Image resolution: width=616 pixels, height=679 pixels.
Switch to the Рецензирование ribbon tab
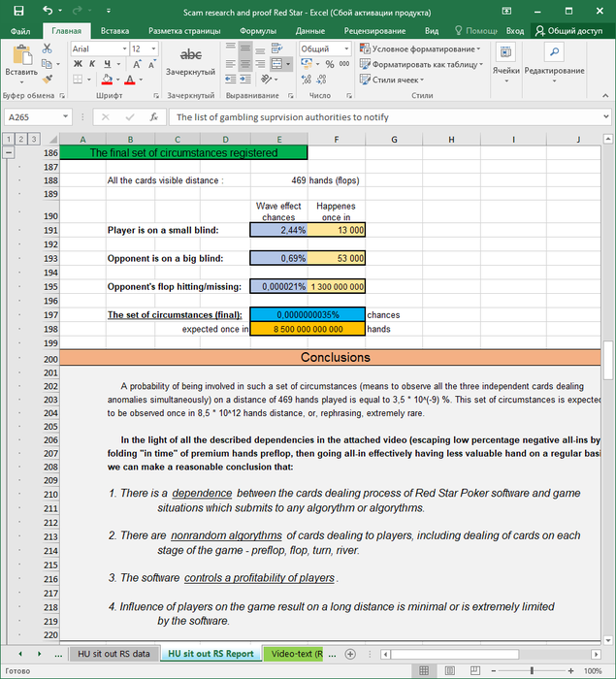(374, 31)
